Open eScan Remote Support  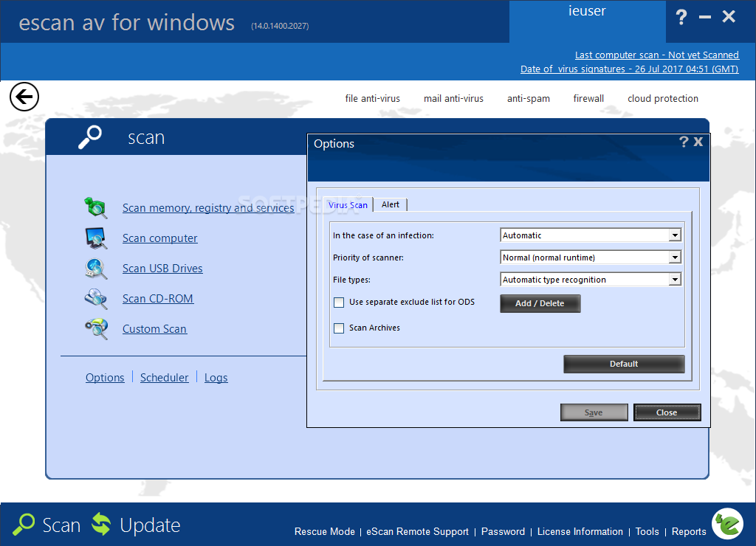417,531
